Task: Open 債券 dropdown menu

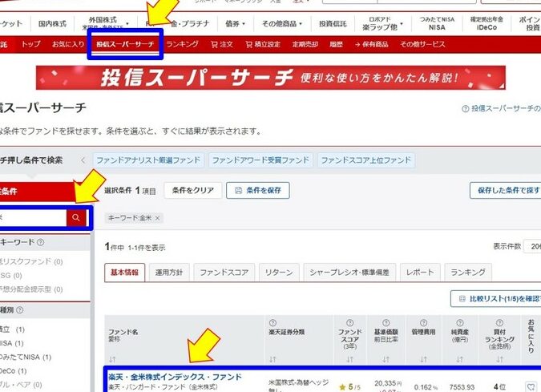Action: point(235,23)
